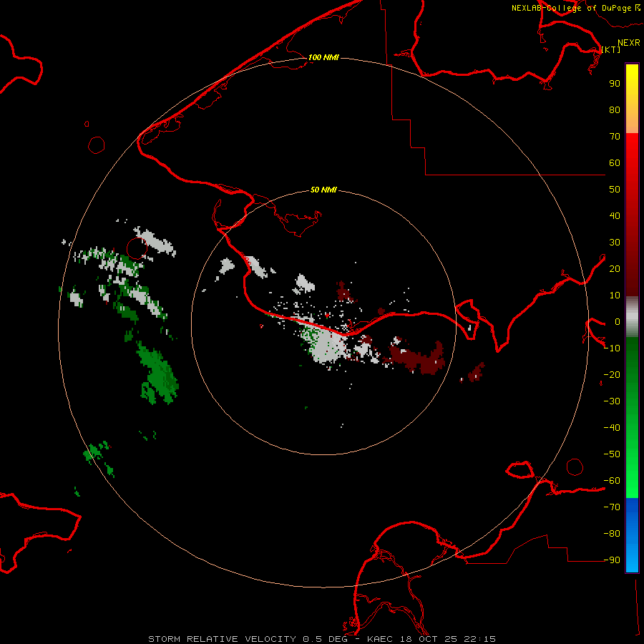Viewport: 644px width, 644px height.
Task: Click the "NEXLAB-College of DuPage" title text
Action: (x=571, y=8)
